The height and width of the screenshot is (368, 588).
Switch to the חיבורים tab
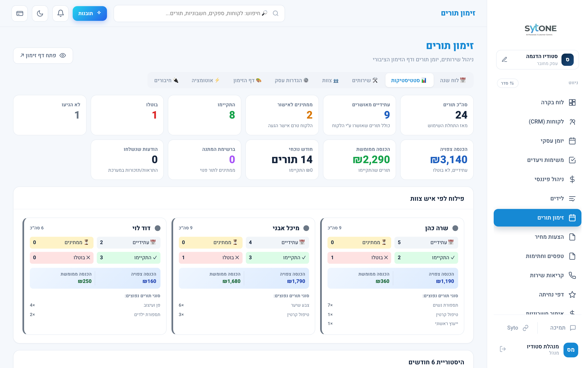point(166,80)
